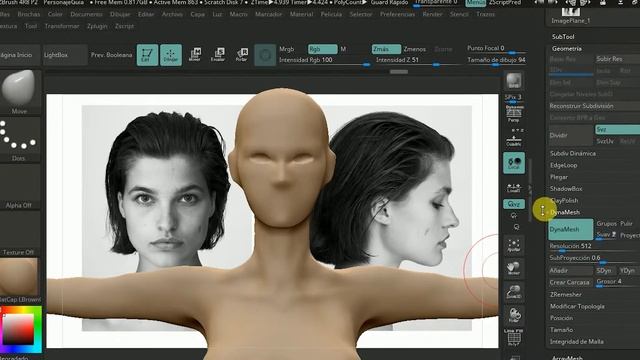The height and width of the screenshot is (360, 640).
Task: Adjust the Resolución 512 slider
Action: pyautogui.click(x=593, y=246)
